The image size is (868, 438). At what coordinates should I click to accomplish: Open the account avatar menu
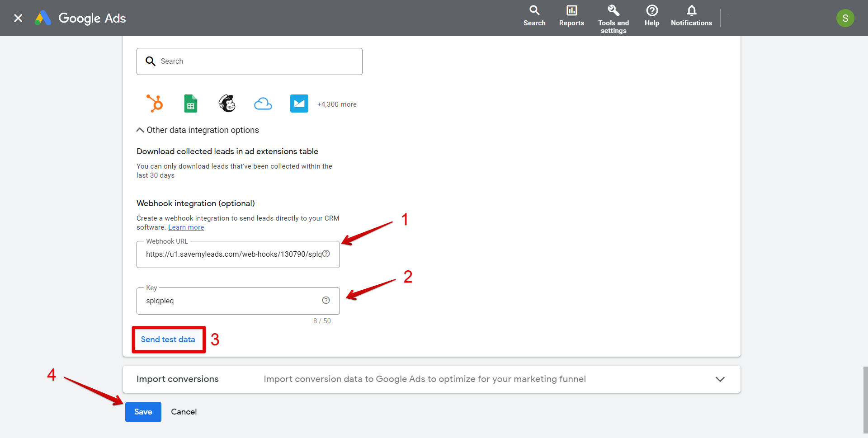tap(845, 18)
